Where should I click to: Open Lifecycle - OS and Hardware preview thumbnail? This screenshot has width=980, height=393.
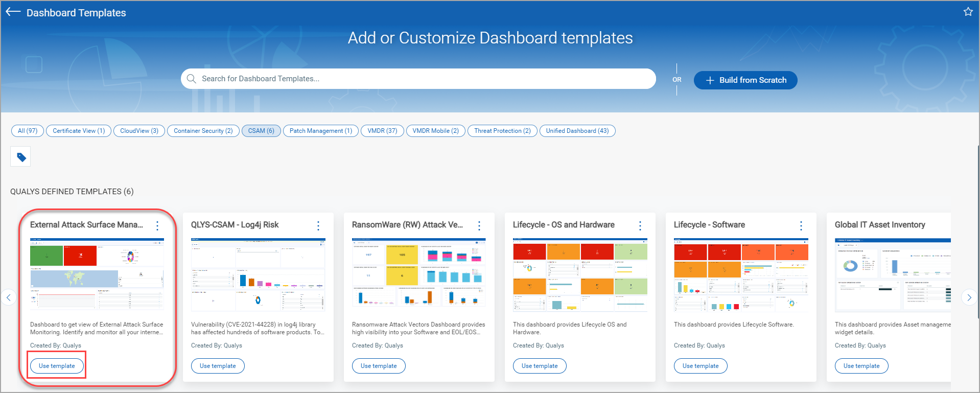click(580, 274)
